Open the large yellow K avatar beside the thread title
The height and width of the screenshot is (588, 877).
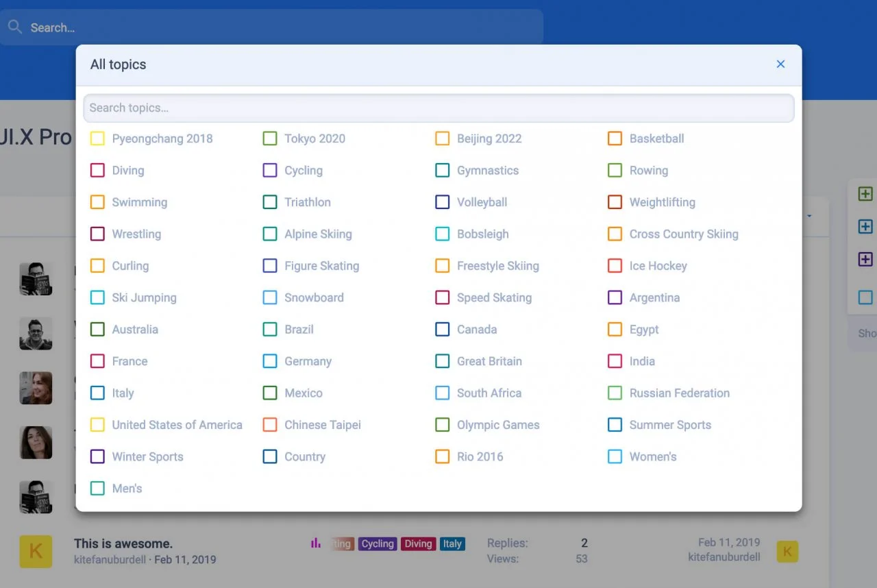[36, 551]
